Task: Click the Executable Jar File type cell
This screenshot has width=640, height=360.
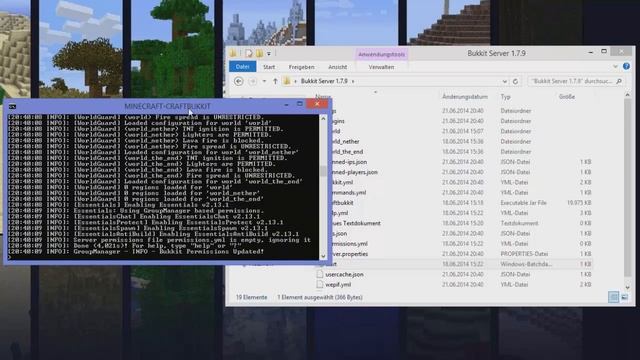Action: point(523,202)
